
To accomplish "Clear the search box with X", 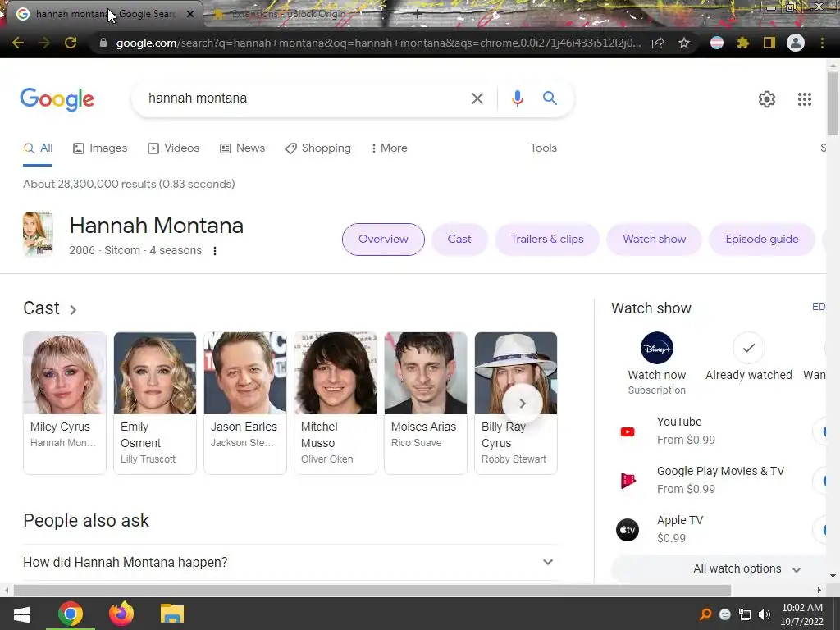I will tap(477, 98).
